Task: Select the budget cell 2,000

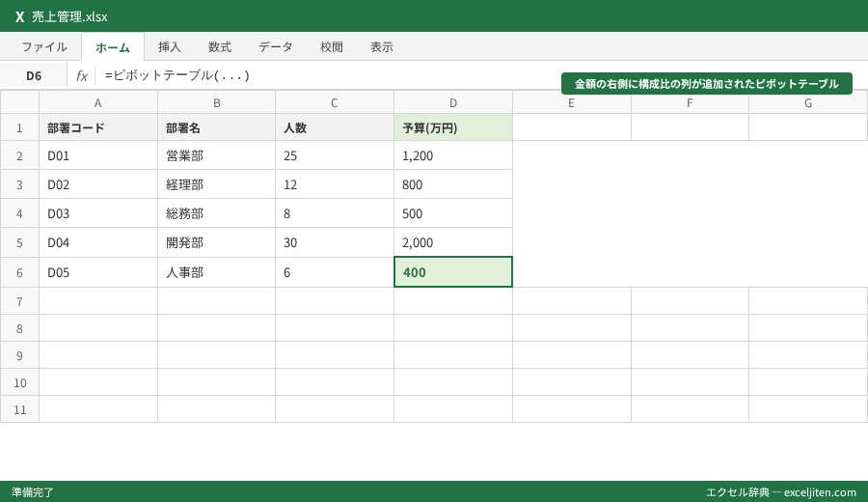Action: (453, 242)
